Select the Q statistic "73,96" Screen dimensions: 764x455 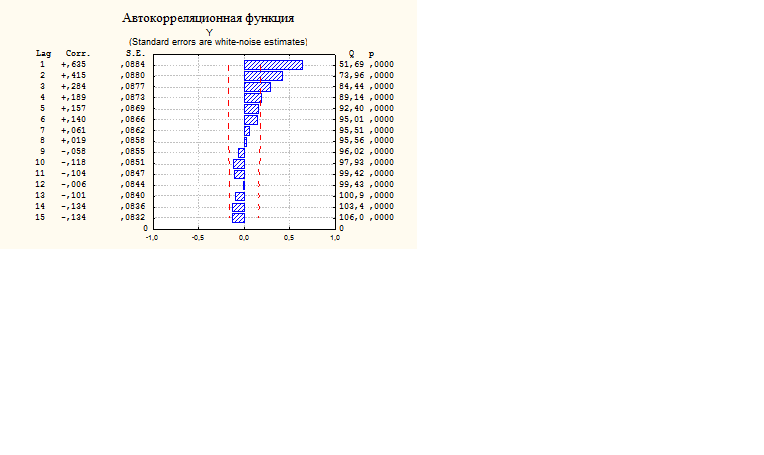click(x=351, y=76)
